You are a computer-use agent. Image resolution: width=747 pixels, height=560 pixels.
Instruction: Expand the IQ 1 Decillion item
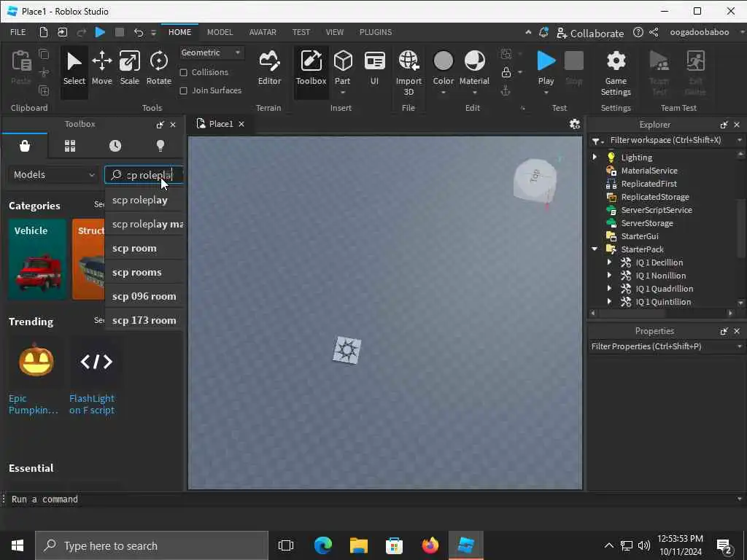coord(609,262)
